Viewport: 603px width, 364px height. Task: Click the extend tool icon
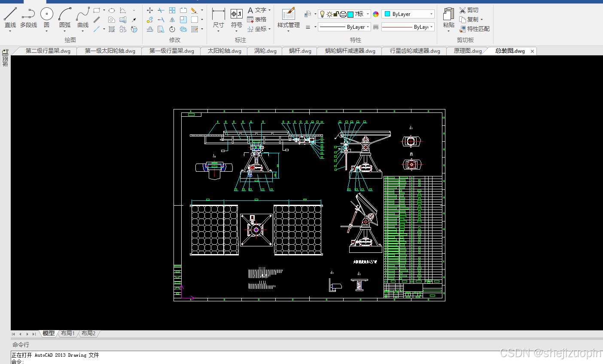point(161,20)
